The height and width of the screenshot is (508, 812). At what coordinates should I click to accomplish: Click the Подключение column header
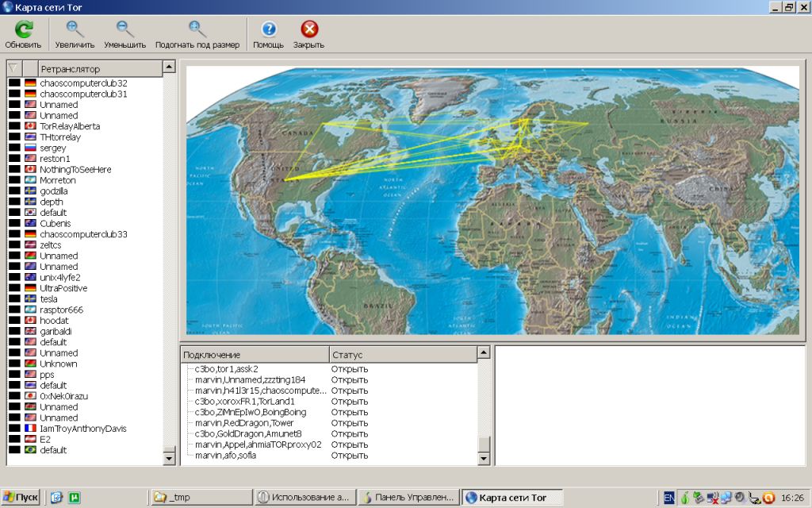pyautogui.click(x=254, y=355)
